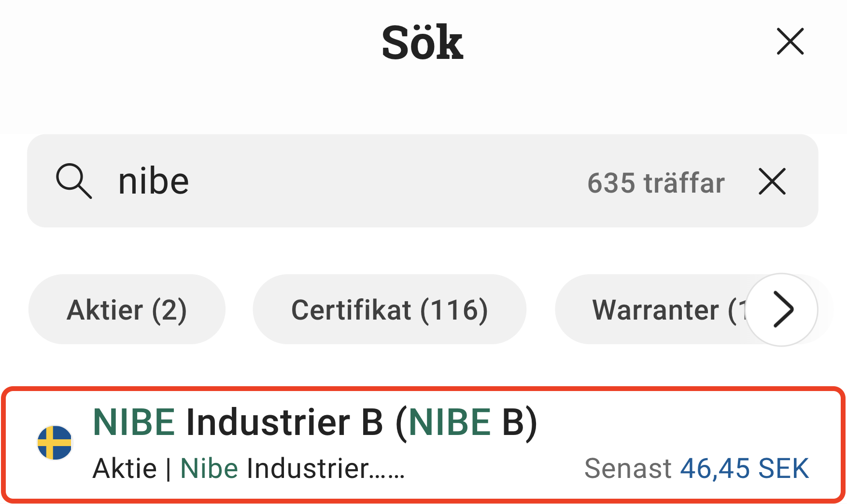Filter results by Certifikat (116)
847x504 pixels.
coord(389,309)
